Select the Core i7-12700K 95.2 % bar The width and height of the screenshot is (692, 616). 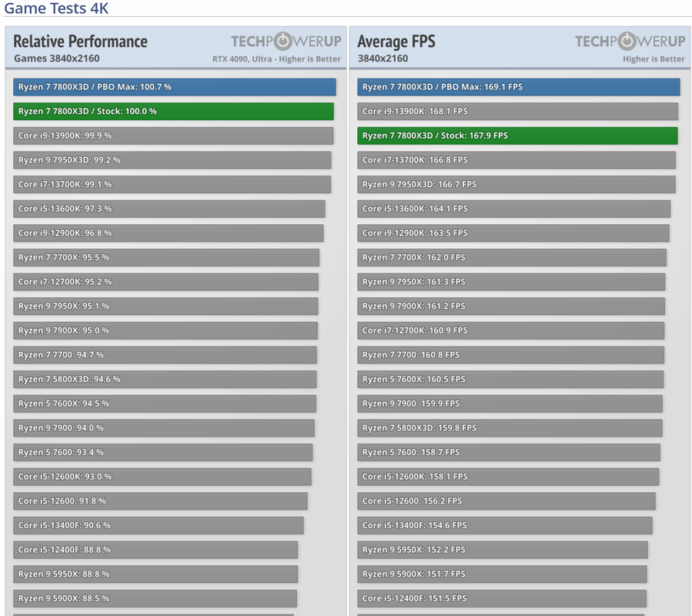click(x=165, y=282)
